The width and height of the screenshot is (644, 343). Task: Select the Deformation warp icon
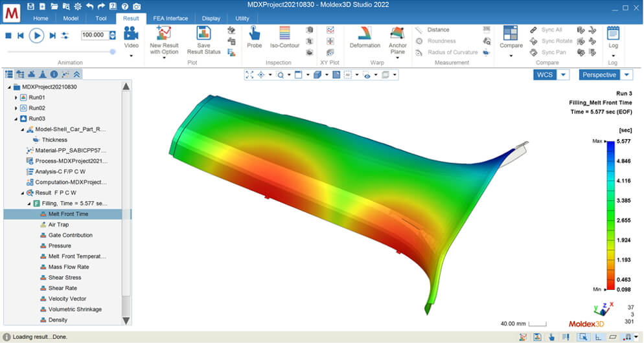tap(364, 33)
